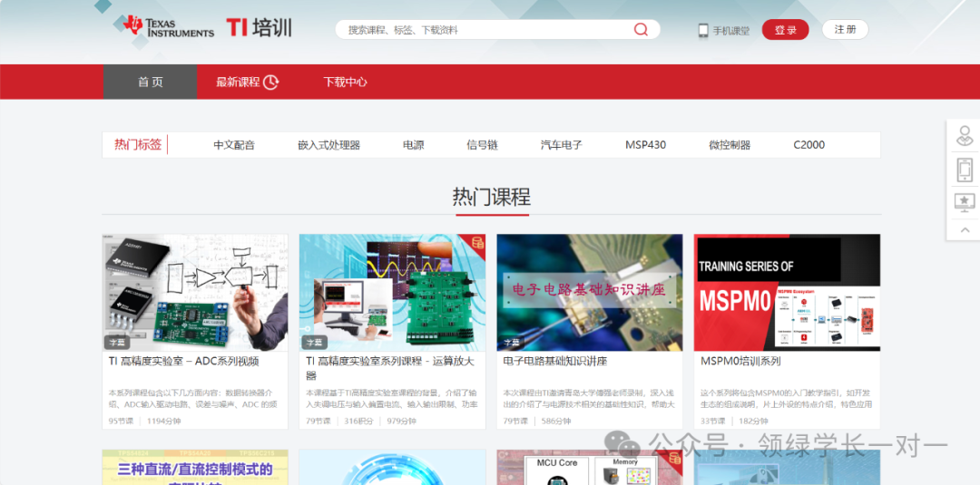
Task: Open the ADC系列视频 course thumbnail
Action: 195,293
